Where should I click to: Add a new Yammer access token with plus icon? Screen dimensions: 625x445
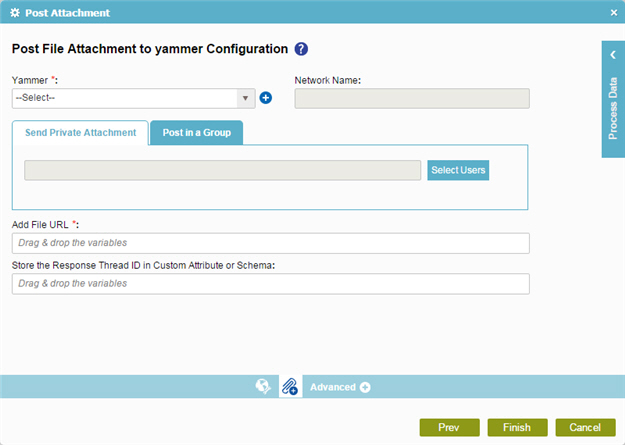click(x=265, y=98)
